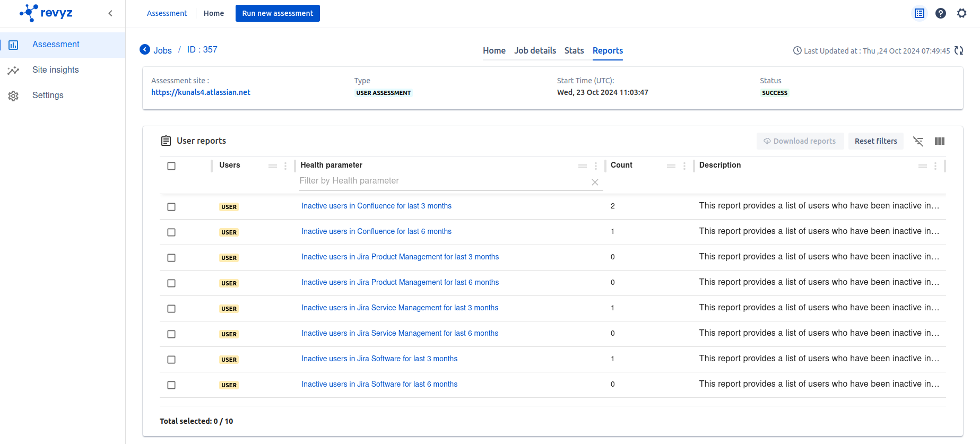Open Health parameter column menu dots
The width and height of the screenshot is (980, 444).
596,166
